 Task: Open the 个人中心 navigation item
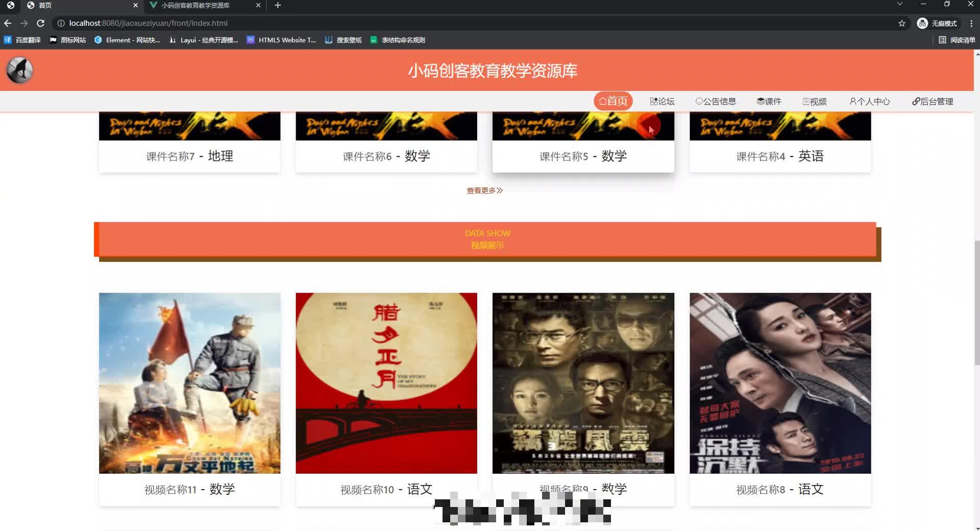pos(870,102)
